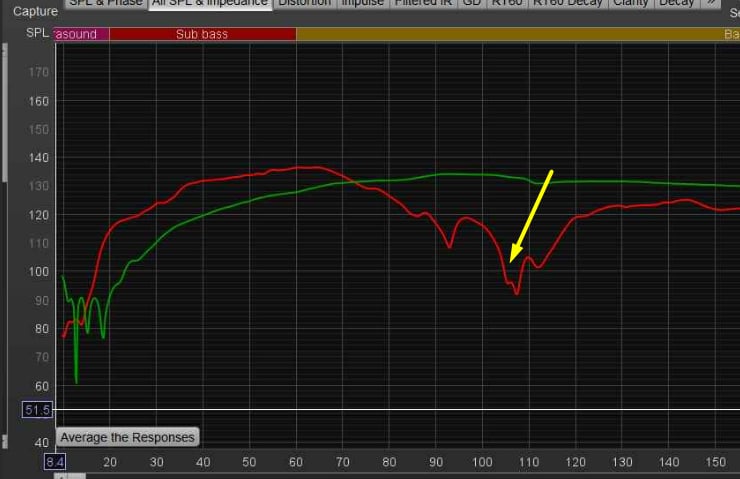The width and height of the screenshot is (740, 479).
Task: Open the Filtered IR tab
Action: click(x=423, y=3)
